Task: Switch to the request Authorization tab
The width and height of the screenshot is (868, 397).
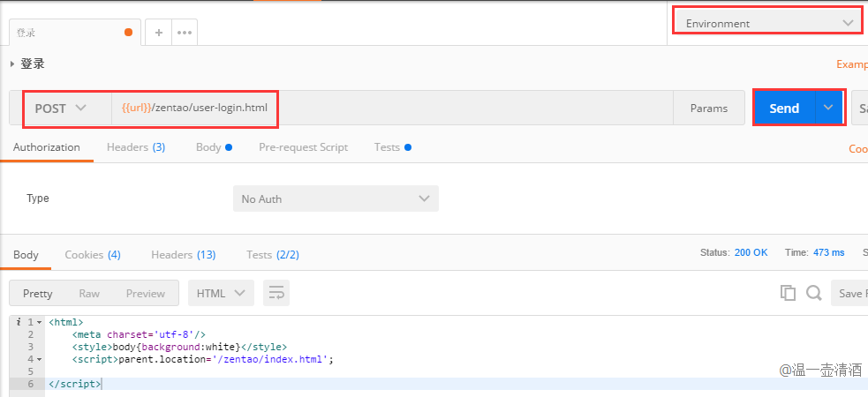Action: coord(47,147)
